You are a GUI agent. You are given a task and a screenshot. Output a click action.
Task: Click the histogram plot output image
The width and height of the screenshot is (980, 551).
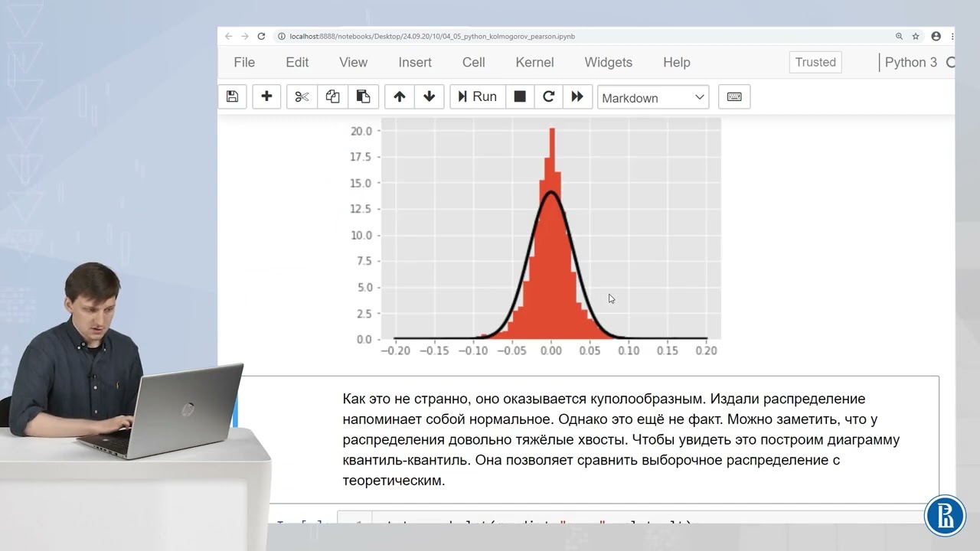click(x=535, y=236)
